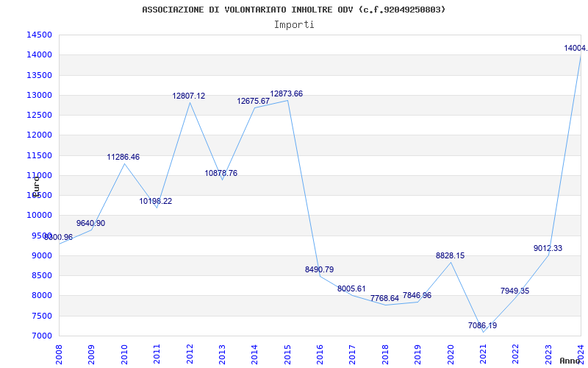Click the 7500 value on y-axis

click(41, 316)
